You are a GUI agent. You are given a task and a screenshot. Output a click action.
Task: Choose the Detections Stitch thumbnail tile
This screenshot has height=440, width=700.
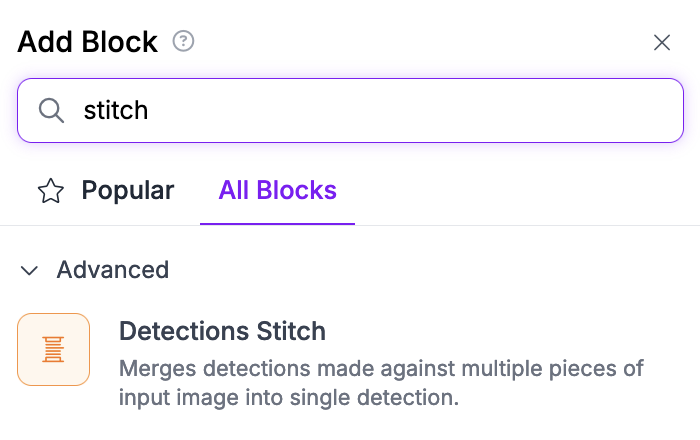[x=54, y=349]
